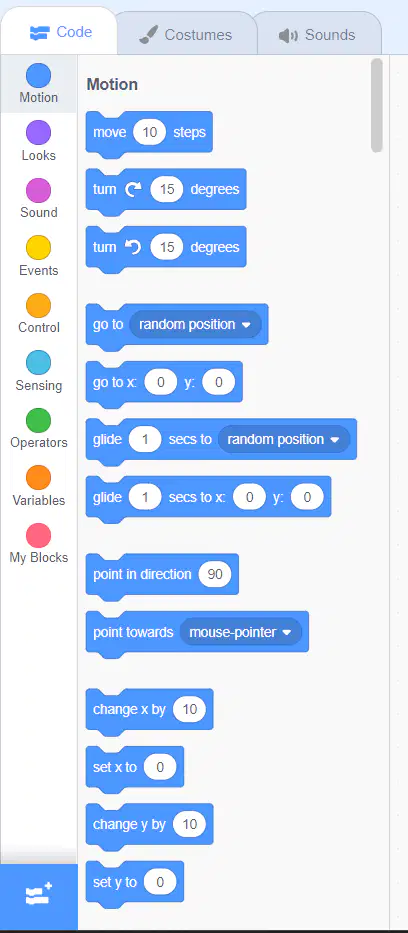Click the move 10 steps block

tap(149, 134)
